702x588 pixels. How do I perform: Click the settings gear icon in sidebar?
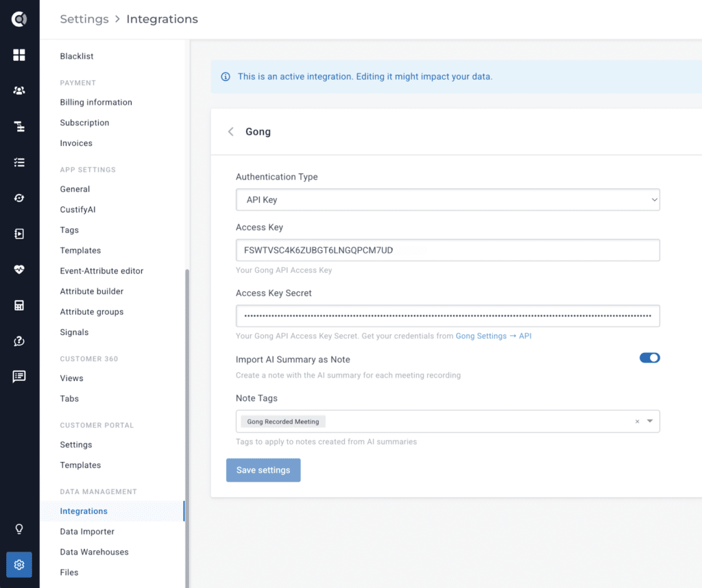point(19,565)
